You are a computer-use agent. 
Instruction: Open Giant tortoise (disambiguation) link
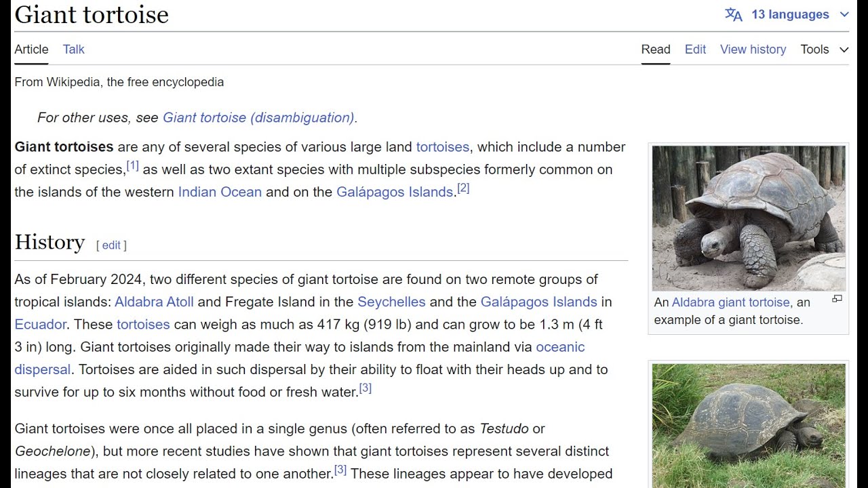[x=258, y=118]
